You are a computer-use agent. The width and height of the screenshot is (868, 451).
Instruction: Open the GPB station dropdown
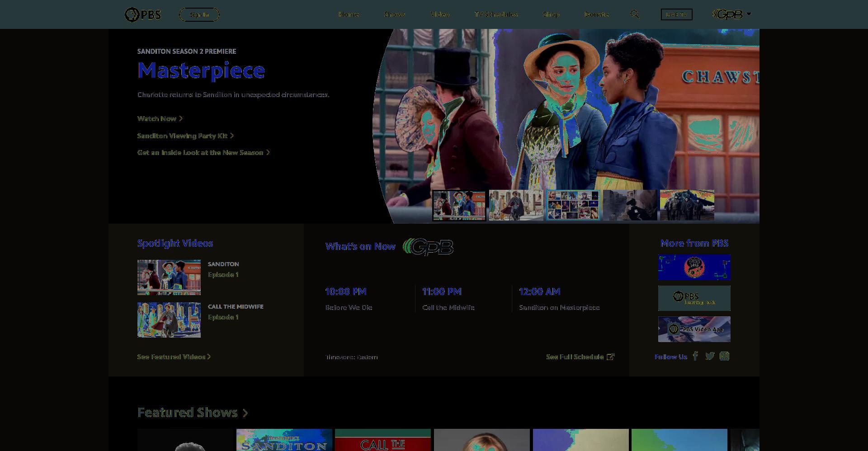coord(732,14)
